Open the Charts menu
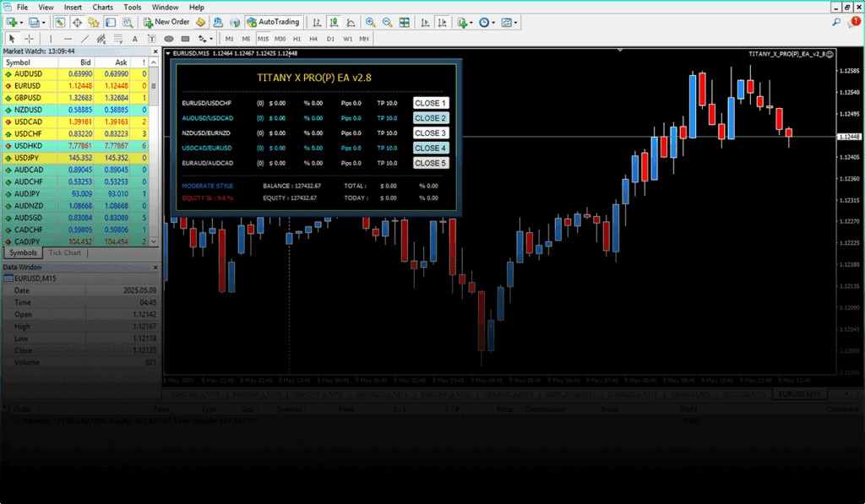865x504 pixels. point(102,7)
